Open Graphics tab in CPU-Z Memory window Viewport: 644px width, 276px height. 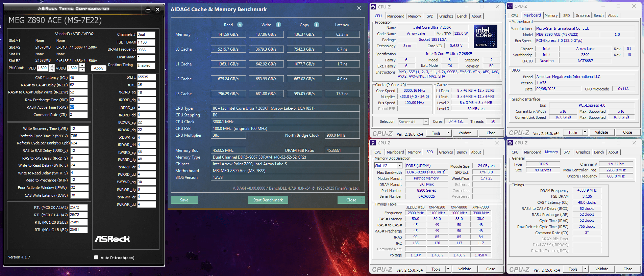coord(583,152)
